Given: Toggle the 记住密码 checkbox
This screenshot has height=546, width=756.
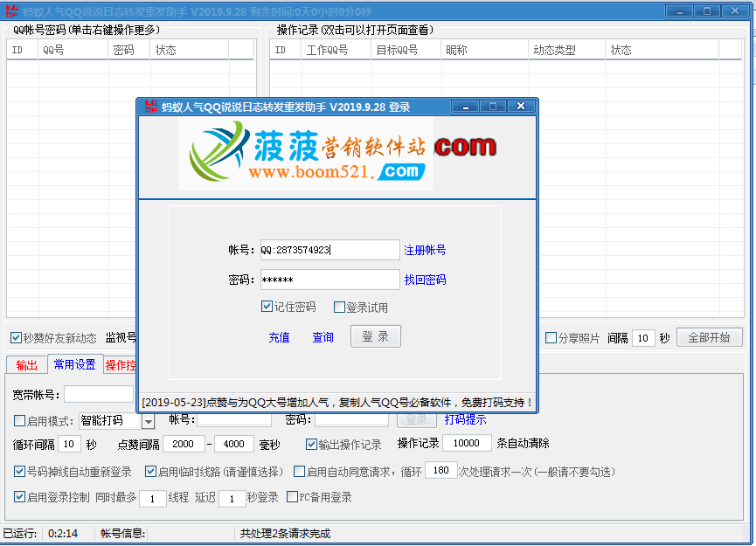Looking at the screenshot, I should click(x=288, y=307).
